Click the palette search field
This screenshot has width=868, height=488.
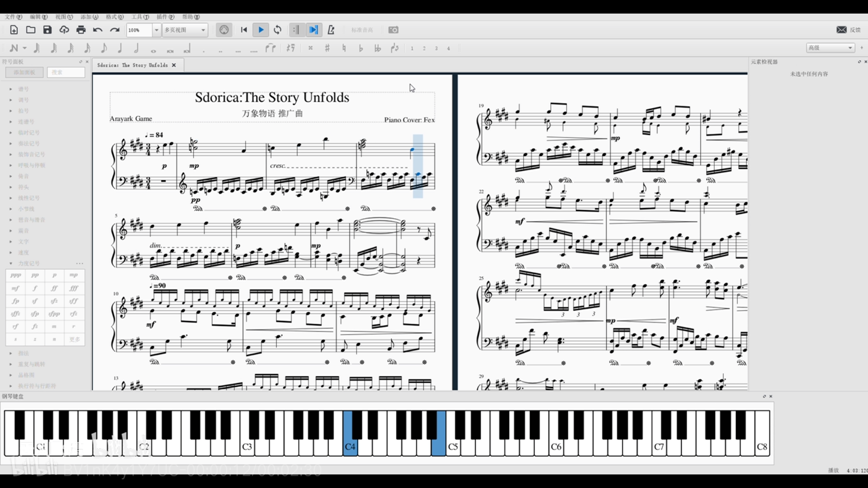pos(66,72)
